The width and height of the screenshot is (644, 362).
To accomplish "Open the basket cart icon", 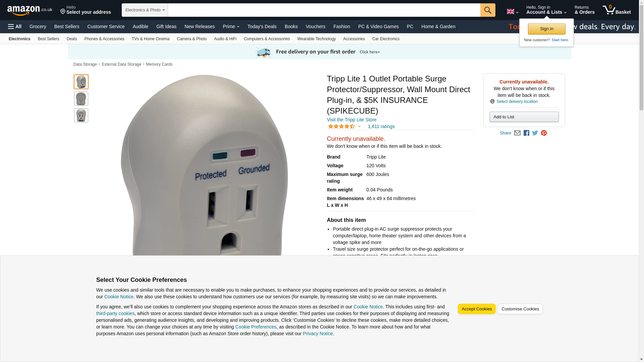I will point(616,10).
